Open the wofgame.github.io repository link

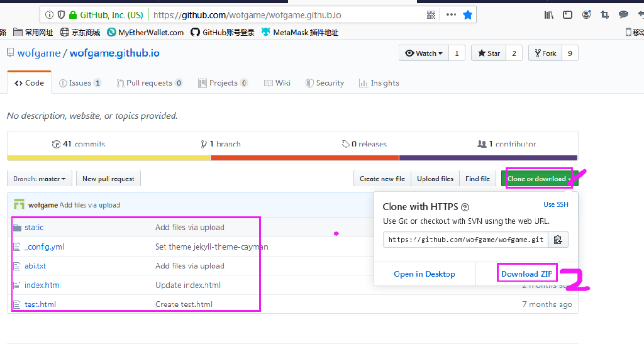114,53
